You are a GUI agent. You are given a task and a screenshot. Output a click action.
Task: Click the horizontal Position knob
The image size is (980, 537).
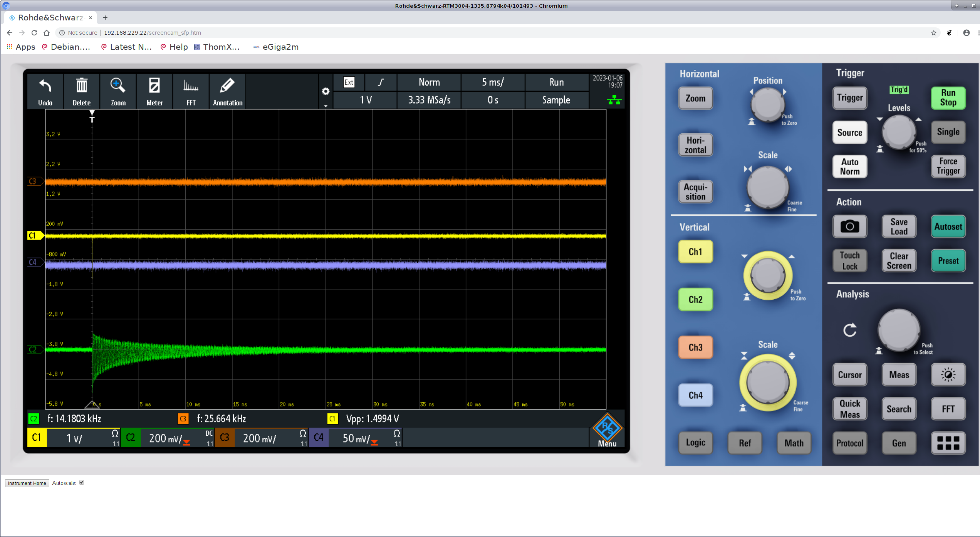point(767,104)
